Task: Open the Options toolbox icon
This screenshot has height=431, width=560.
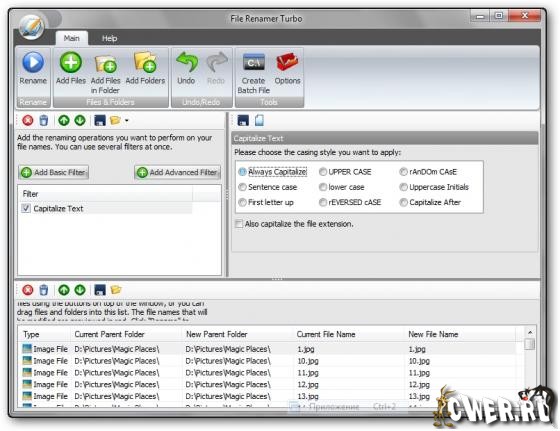Action: pos(287,62)
